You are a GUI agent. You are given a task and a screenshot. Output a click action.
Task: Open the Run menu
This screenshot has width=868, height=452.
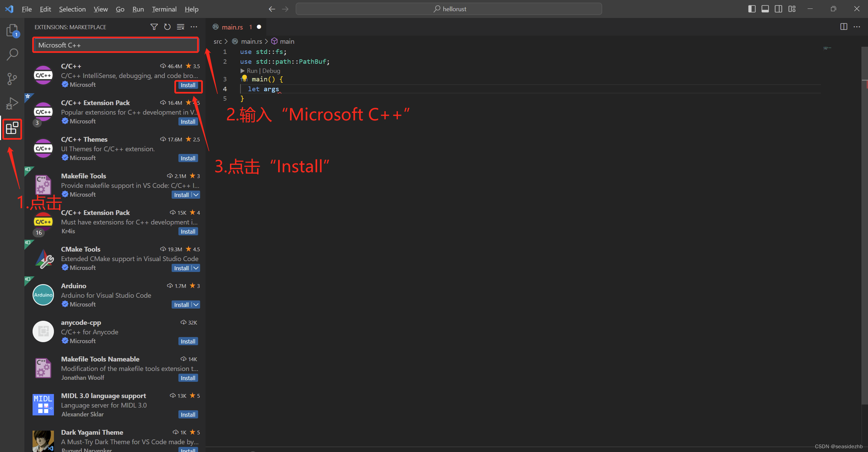(x=138, y=9)
